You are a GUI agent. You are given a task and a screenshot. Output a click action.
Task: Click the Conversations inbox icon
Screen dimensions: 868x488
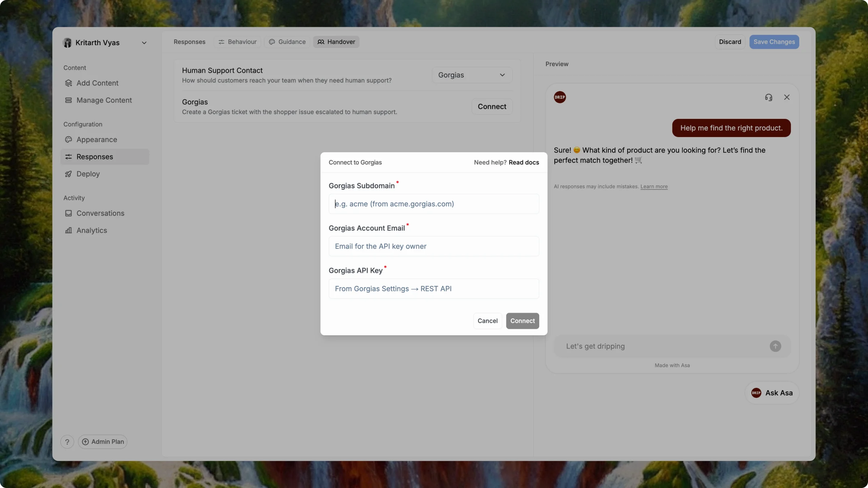tap(68, 213)
